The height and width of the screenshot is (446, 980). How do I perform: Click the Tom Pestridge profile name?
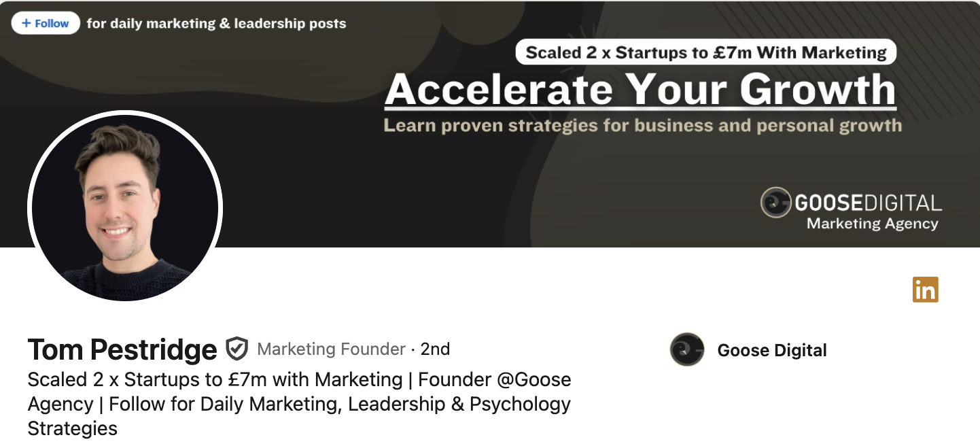[x=122, y=349]
